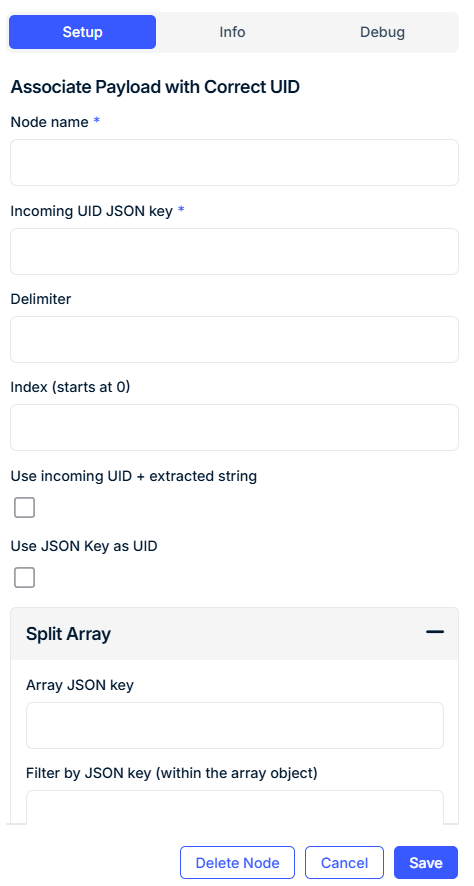This screenshot has height=886, width=474.
Task: Switch to the Setup tab
Action: click(82, 32)
